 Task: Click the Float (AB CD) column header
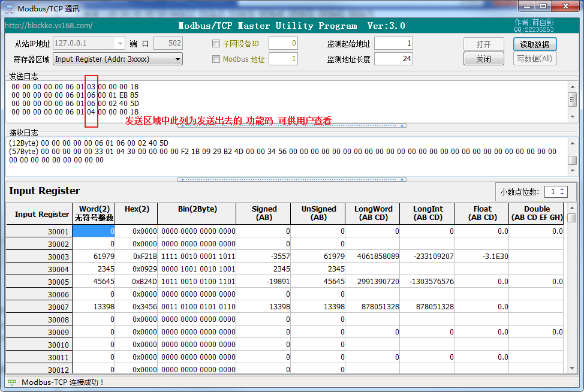pos(481,213)
